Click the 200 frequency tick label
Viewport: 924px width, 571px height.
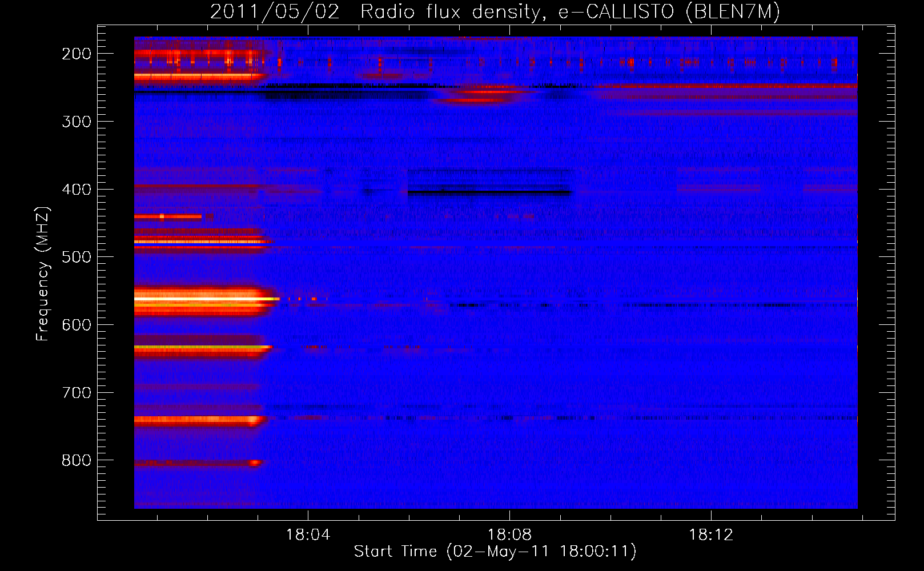click(77, 54)
